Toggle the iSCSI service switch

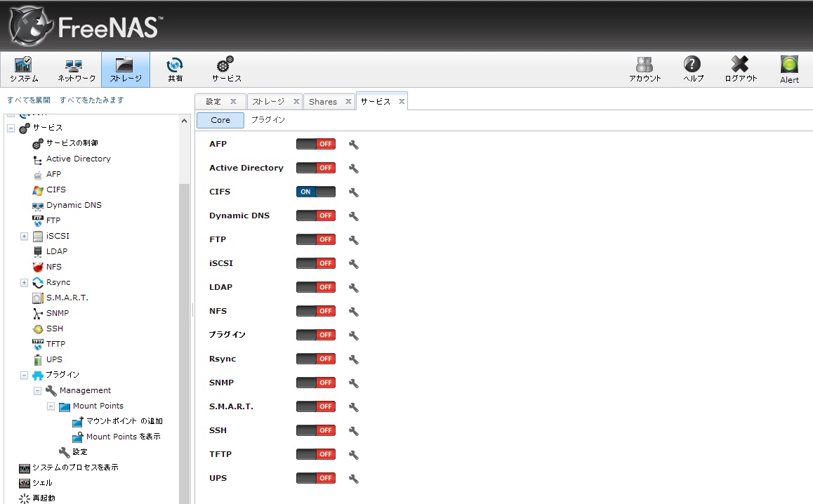316,263
